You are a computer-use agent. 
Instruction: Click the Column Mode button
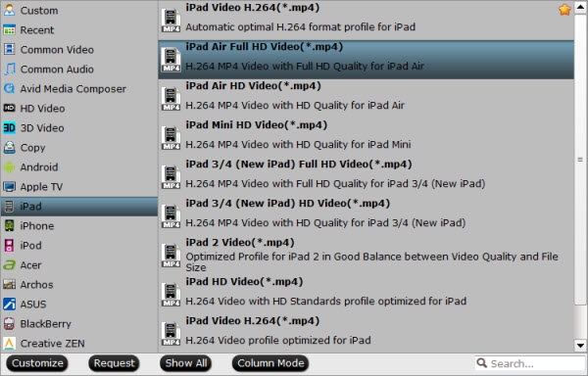tap(270, 363)
